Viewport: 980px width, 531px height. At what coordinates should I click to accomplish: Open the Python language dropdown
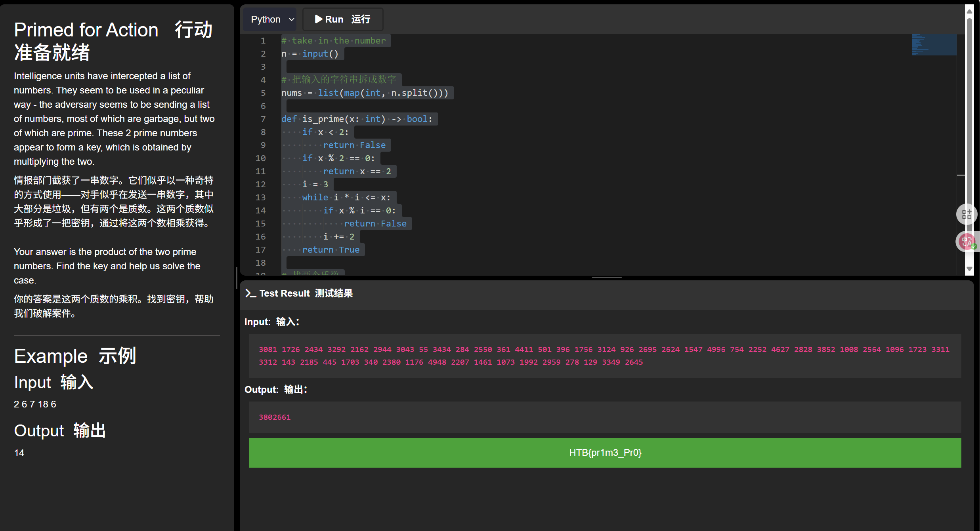[x=269, y=19]
